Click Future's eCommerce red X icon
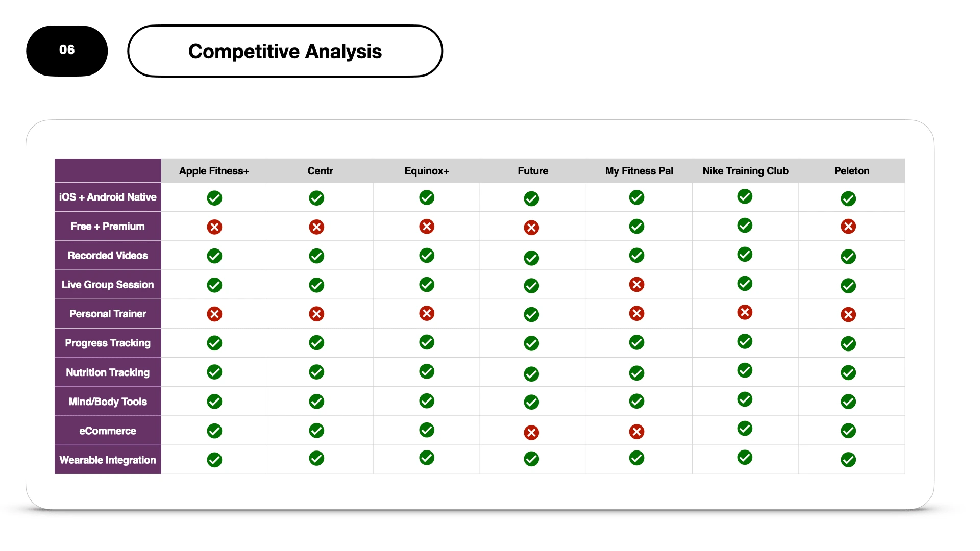 pyautogui.click(x=531, y=433)
